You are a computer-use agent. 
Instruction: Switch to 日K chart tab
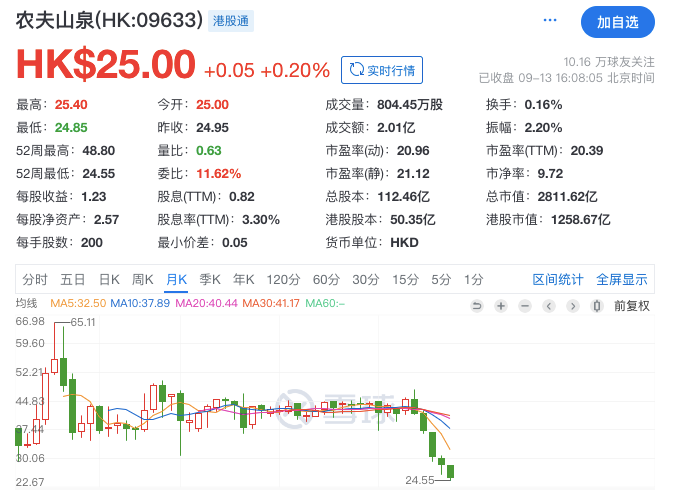pyautogui.click(x=109, y=279)
